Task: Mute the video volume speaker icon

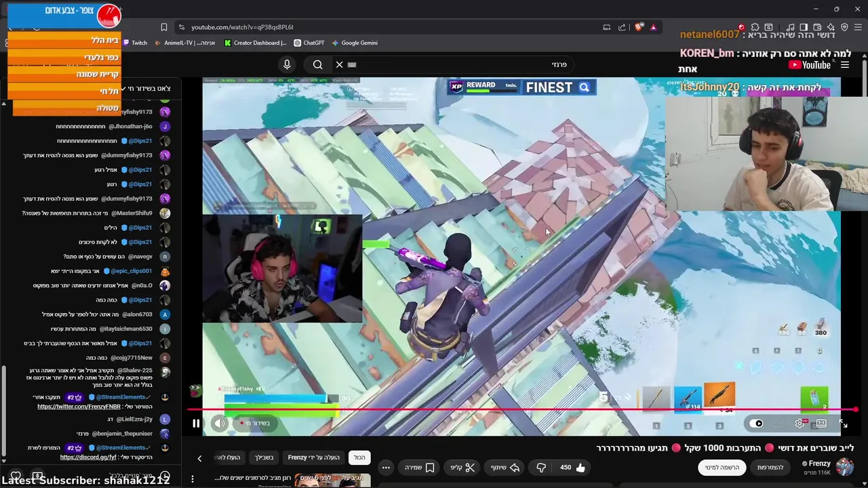Action: (220, 424)
